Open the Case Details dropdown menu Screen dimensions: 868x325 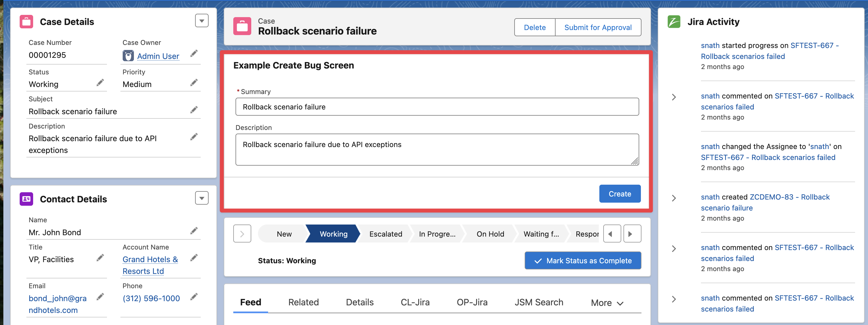[x=202, y=21]
